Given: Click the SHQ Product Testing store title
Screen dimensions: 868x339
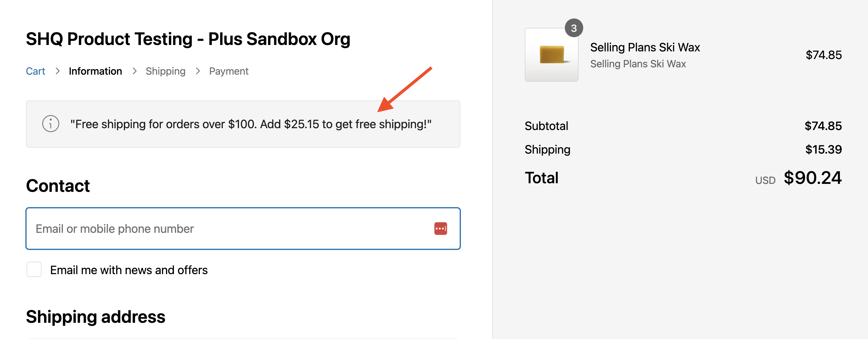Looking at the screenshot, I should (x=188, y=39).
